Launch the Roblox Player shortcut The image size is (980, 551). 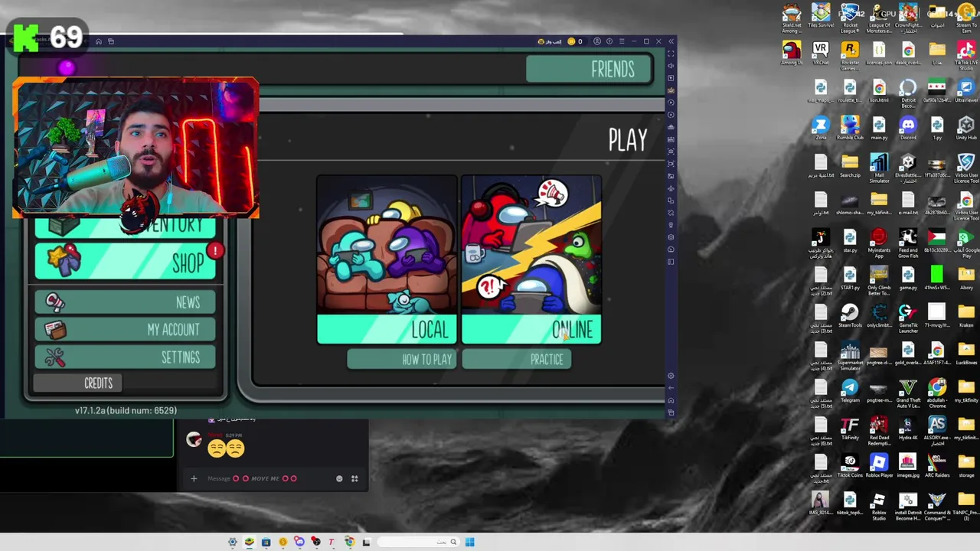click(x=879, y=467)
